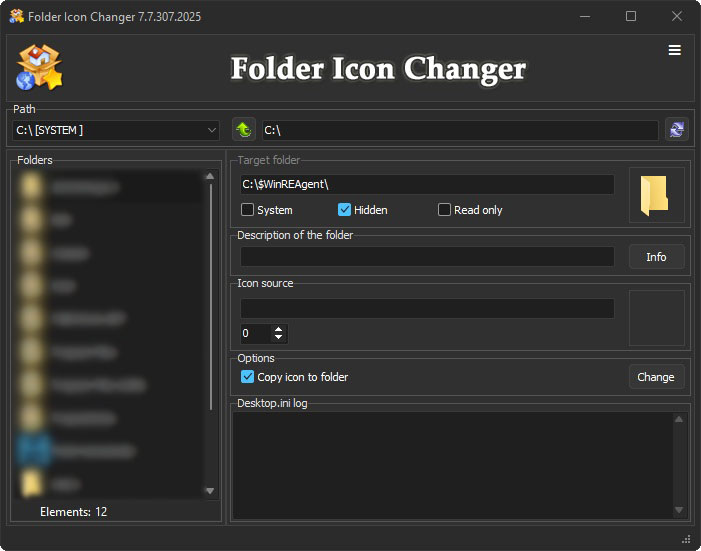Decrease the icon index value
Screen dimensions: 701x551
279,337
